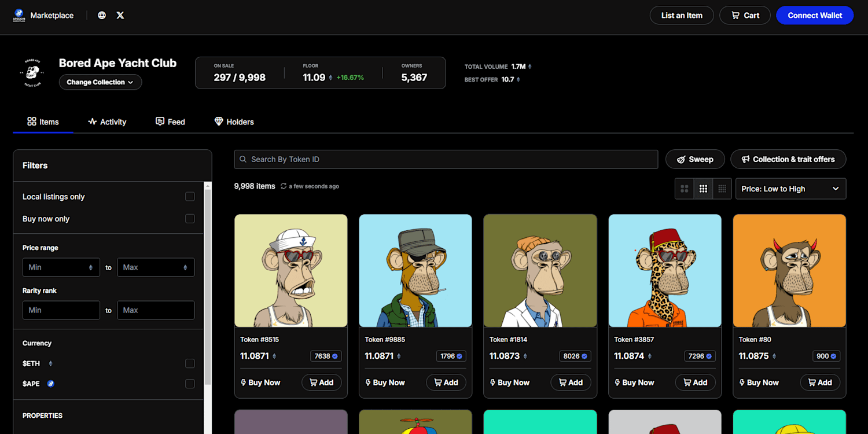Click the Rarity rank Max field
The image size is (868, 434).
tap(156, 310)
